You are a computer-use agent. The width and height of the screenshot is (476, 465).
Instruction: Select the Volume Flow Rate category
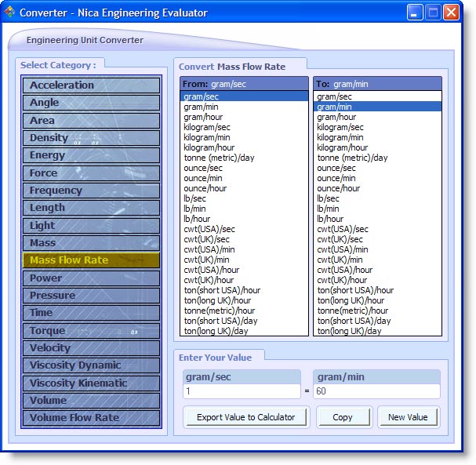(91, 418)
